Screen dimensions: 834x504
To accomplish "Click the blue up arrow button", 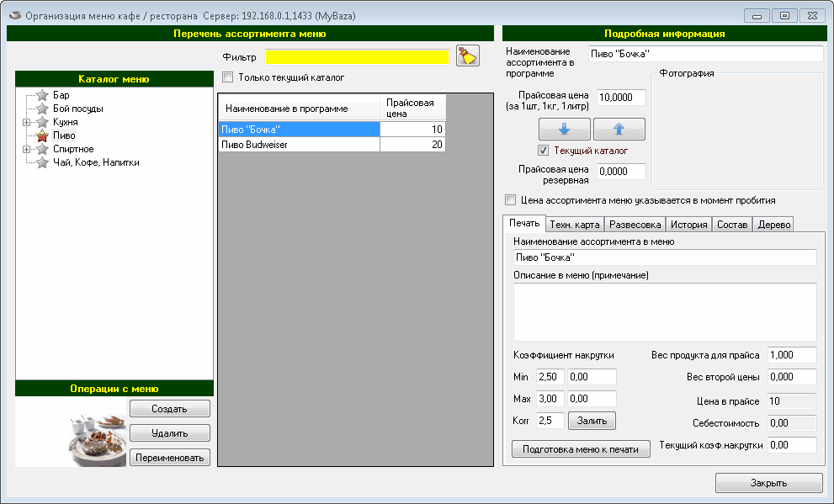I will (619, 129).
